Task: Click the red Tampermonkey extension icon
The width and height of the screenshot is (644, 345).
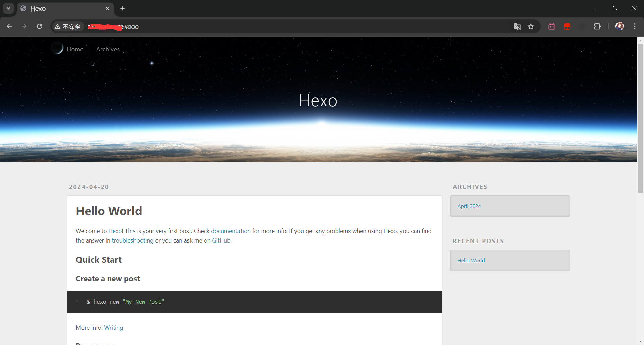Action: click(x=567, y=27)
